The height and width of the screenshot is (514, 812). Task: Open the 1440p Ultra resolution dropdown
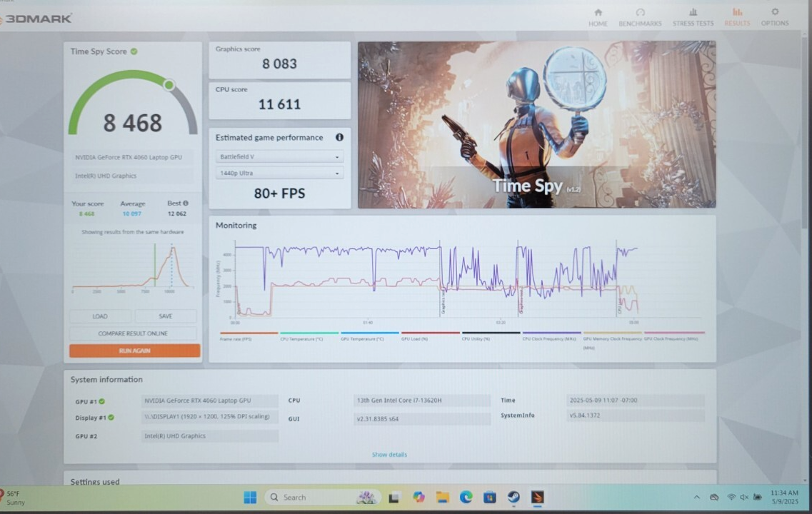[280, 173]
